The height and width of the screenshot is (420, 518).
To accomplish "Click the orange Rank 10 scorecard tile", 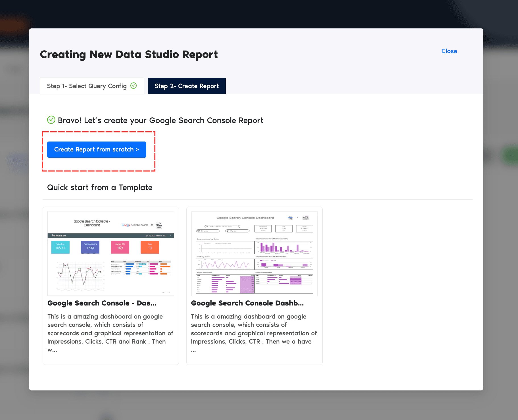I will point(150,247).
